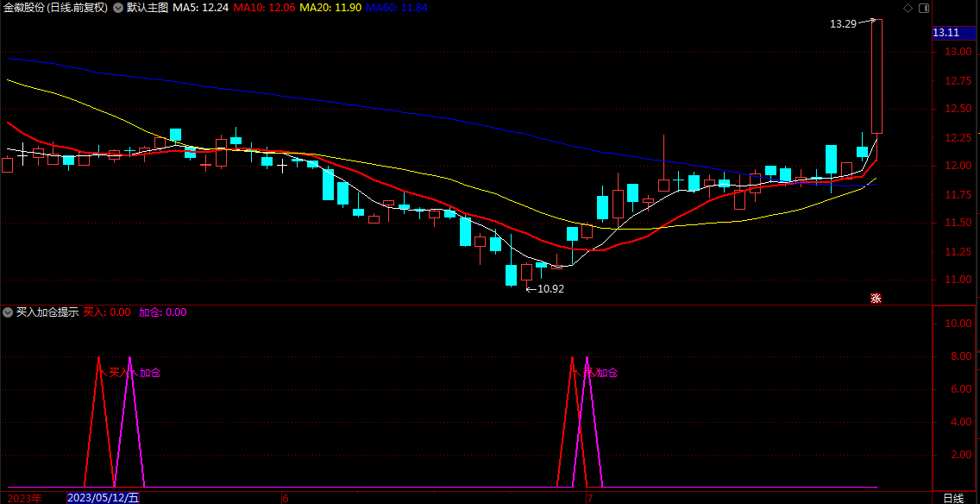Click the red 涨 badge icon
Viewport: 980px width, 504px height.
(876, 299)
